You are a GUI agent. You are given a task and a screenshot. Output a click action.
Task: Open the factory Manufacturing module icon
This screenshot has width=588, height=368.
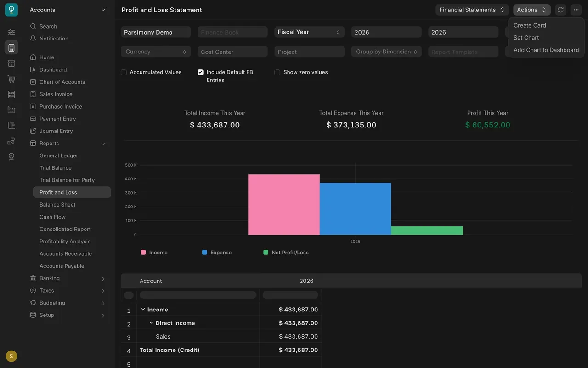[x=11, y=110]
